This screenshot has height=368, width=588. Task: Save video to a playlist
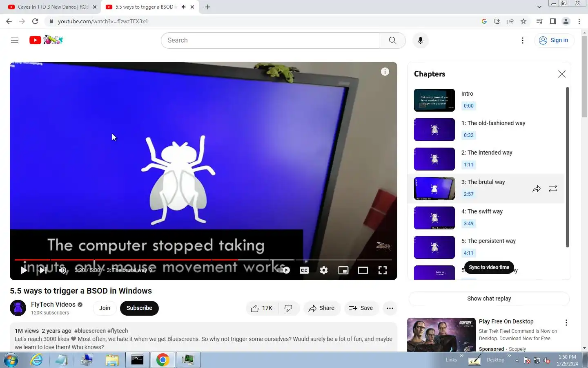coord(361,308)
